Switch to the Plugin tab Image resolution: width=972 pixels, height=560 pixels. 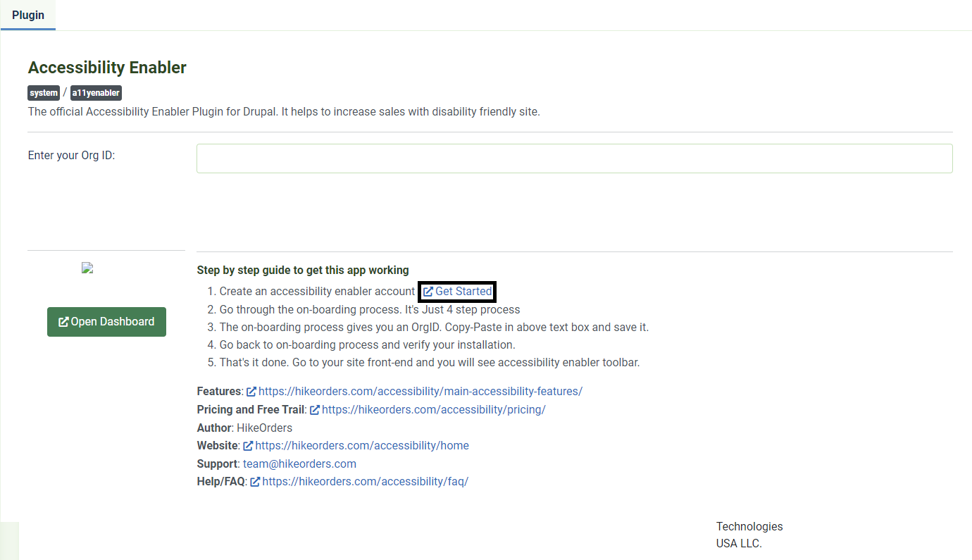28,15
